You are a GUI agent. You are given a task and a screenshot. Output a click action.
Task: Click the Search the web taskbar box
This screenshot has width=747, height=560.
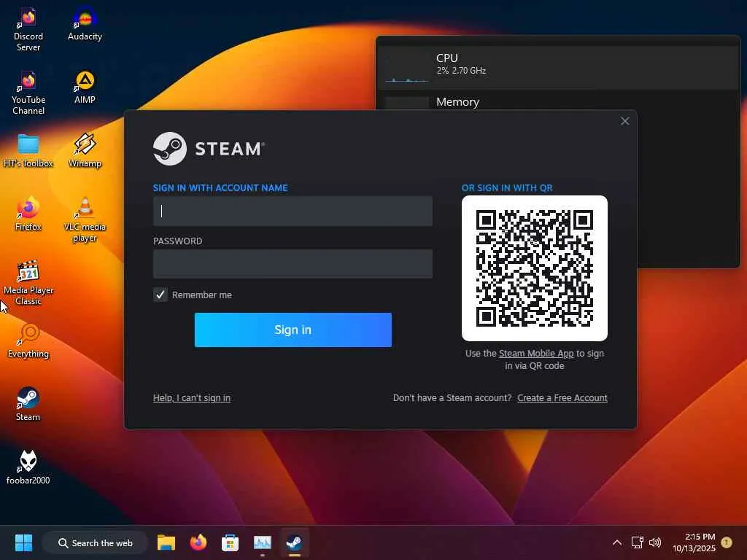click(x=95, y=542)
